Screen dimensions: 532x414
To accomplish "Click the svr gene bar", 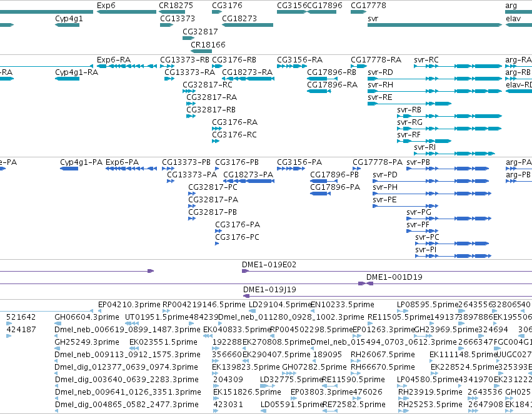I will [434, 25].
